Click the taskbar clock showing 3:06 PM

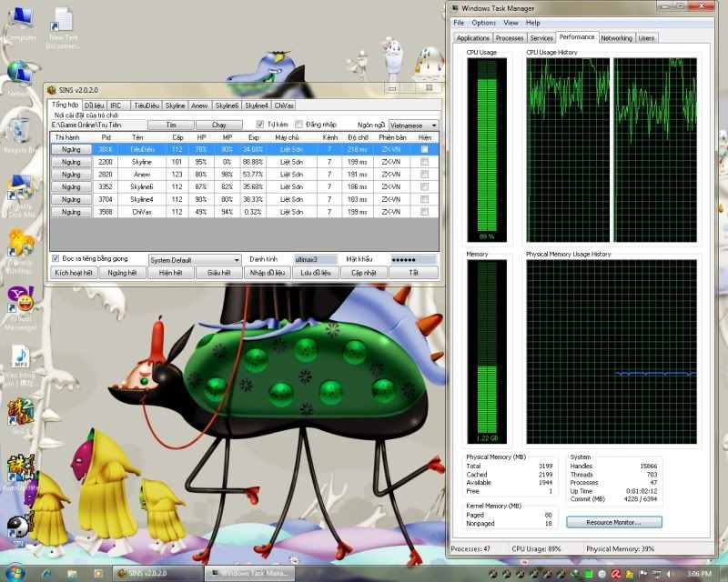point(699,574)
